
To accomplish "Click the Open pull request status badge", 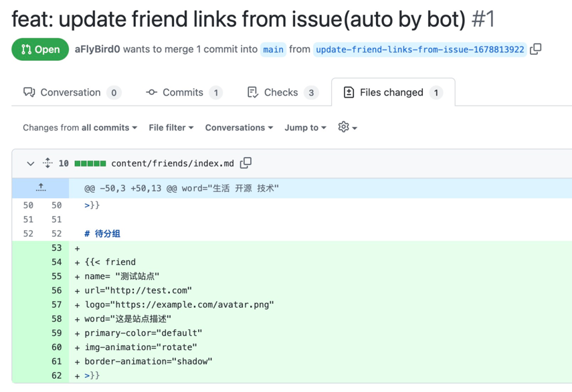I will pos(40,50).
